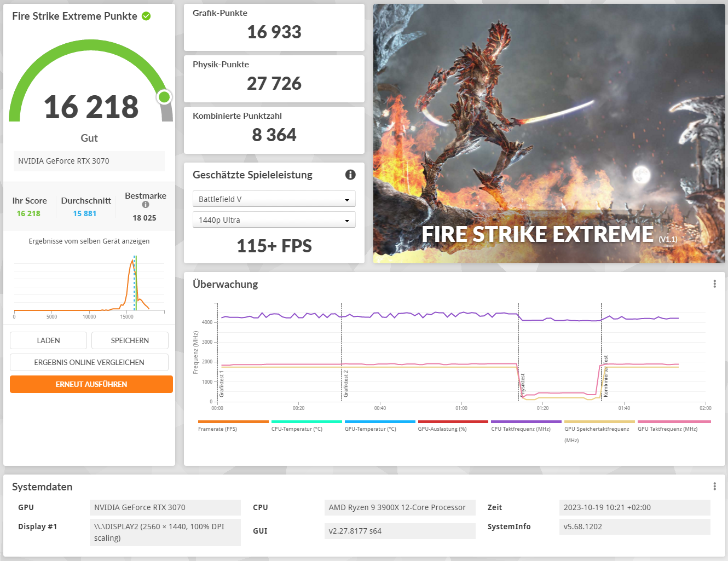The image size is (728, 561).
Task: Click the Kombinierter Test marker in the monitoring chart
Action: [x=605, y=377]
